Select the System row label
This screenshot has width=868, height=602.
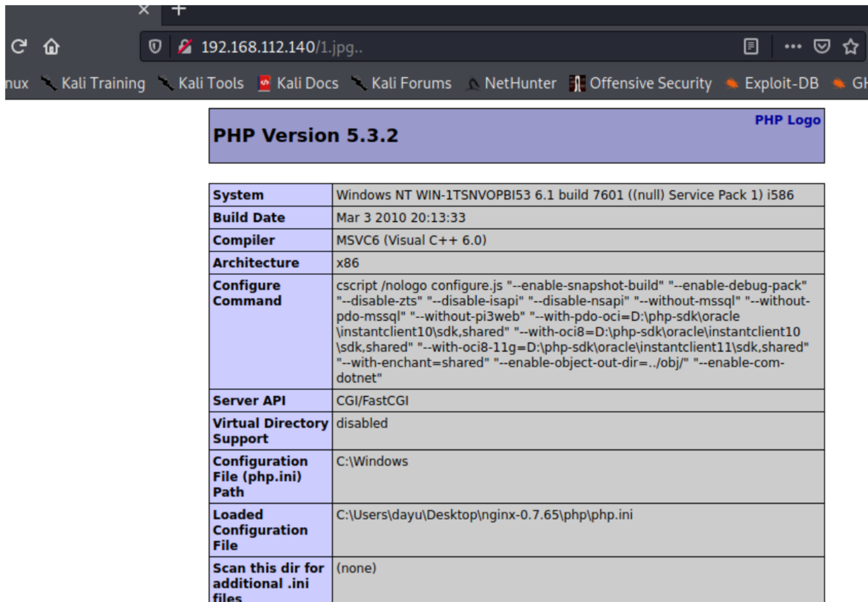point(238,195)
